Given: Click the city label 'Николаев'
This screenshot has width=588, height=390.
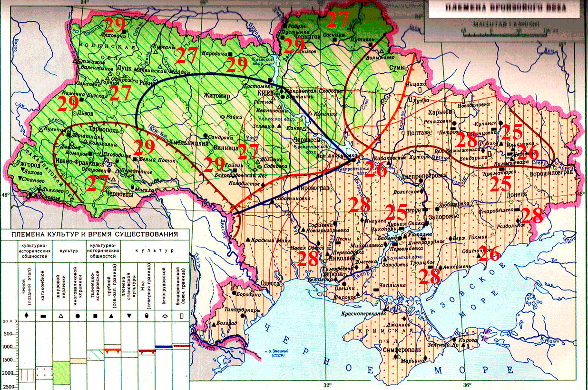Looking at the screenshot, I should [342, 258].
